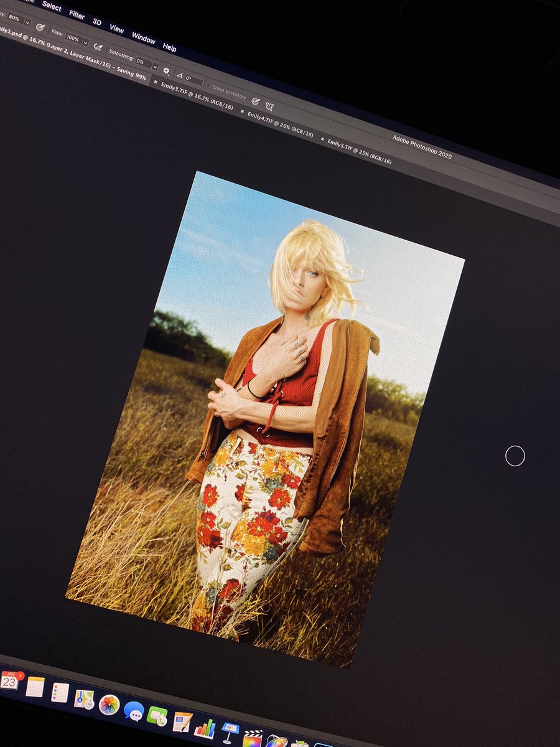Open Pages from the Dock
The height and width of the screenshot is (747, 560).
182,722
